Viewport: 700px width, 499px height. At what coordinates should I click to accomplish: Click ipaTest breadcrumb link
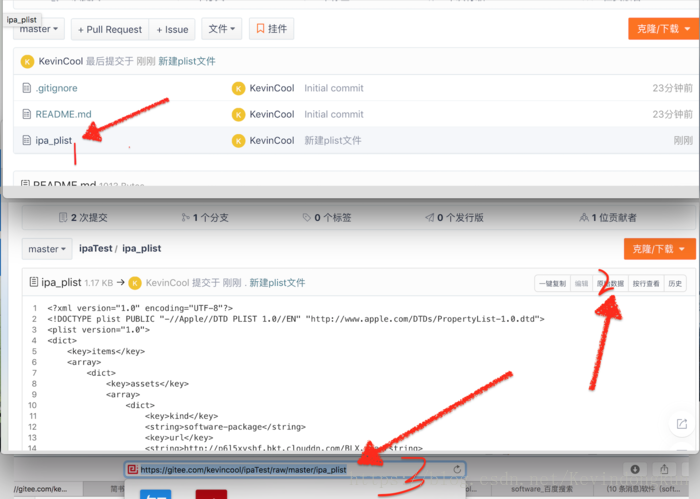tap(96, 249)
